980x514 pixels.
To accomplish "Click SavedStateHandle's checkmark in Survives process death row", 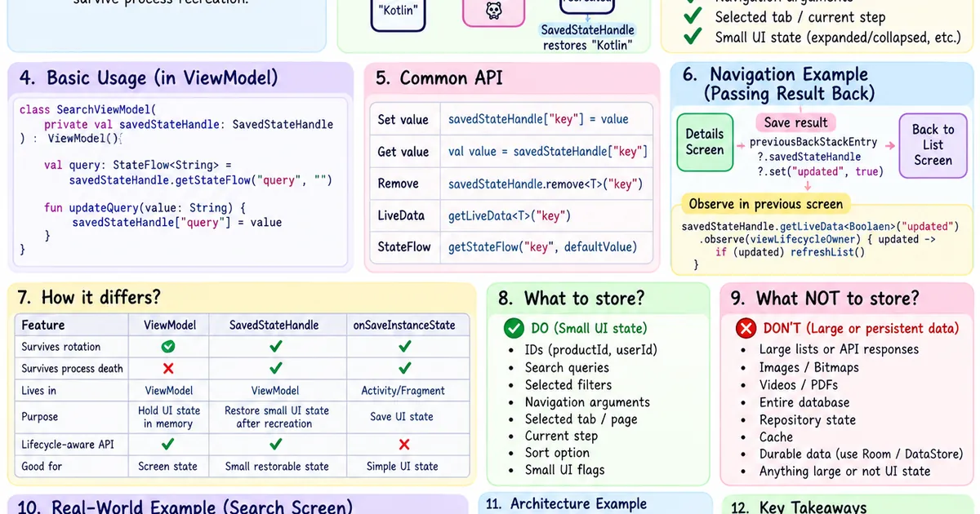I will [x=276, y=368].
